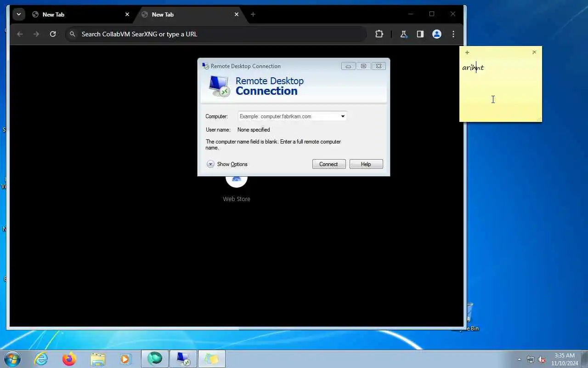The width and height of the screenshot is (588, 368).
Task: Toggle the Chrome side panel icon
Action: 420,34
